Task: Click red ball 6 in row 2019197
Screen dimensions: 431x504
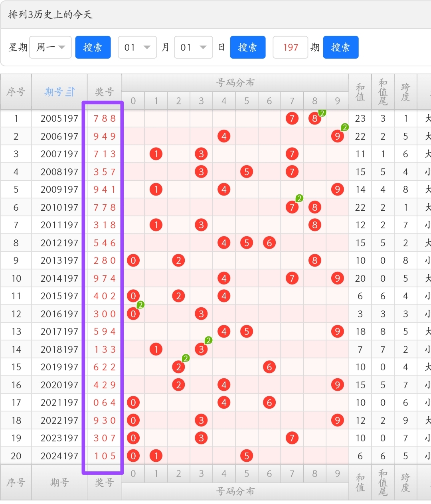Action: click(269, 367)
